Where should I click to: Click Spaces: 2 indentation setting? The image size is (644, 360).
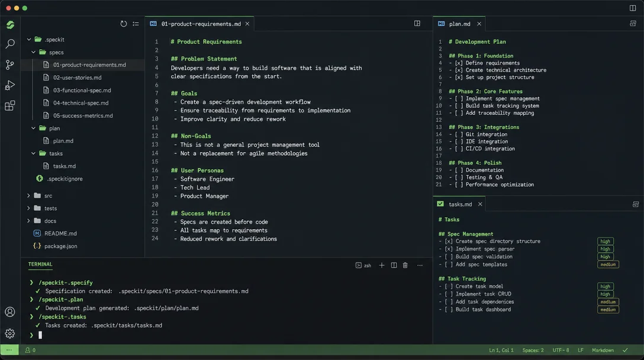pos(533,350)
